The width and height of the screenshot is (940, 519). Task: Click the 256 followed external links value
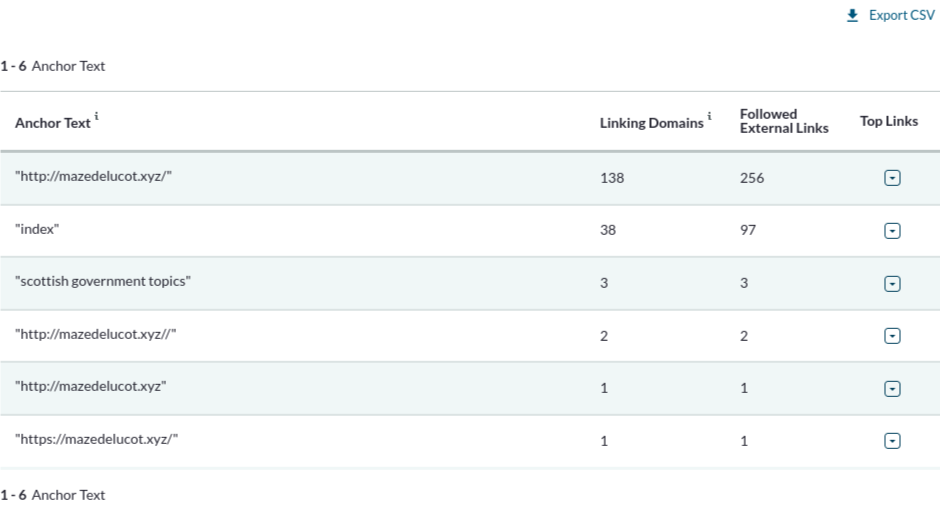click(x=752, y=178)
